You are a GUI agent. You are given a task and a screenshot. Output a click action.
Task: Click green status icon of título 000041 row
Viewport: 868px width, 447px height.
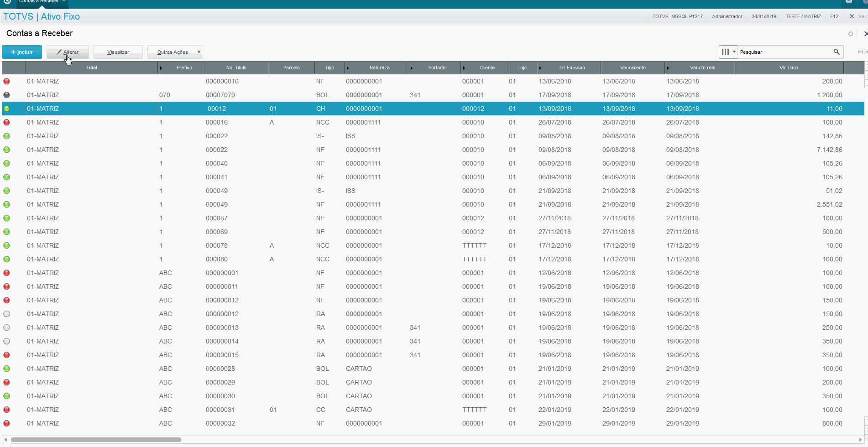[7, 177]
